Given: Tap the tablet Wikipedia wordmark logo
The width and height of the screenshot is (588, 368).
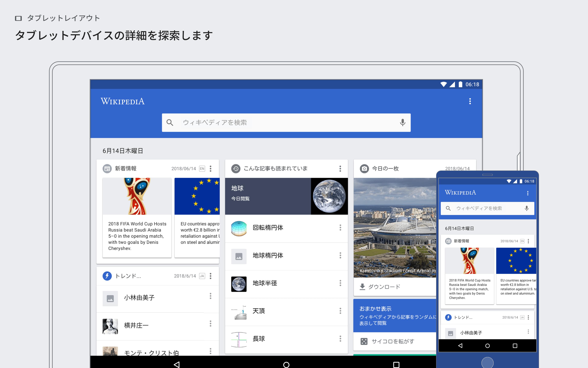Looking at the screenshot, I should pyautogui.click(x=123, y=101).
